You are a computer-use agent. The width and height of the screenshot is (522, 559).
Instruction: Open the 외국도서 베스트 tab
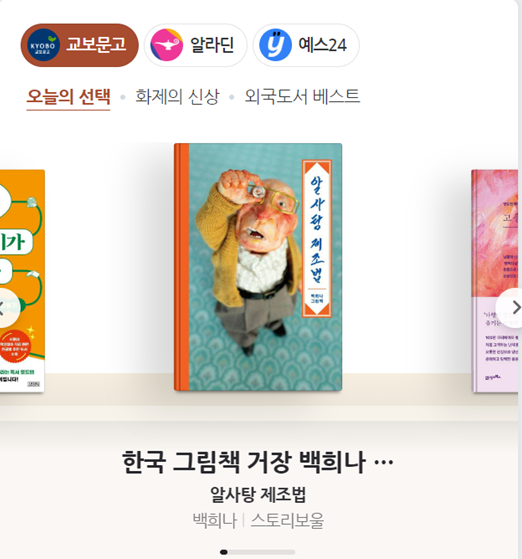(x=302, y=97)
